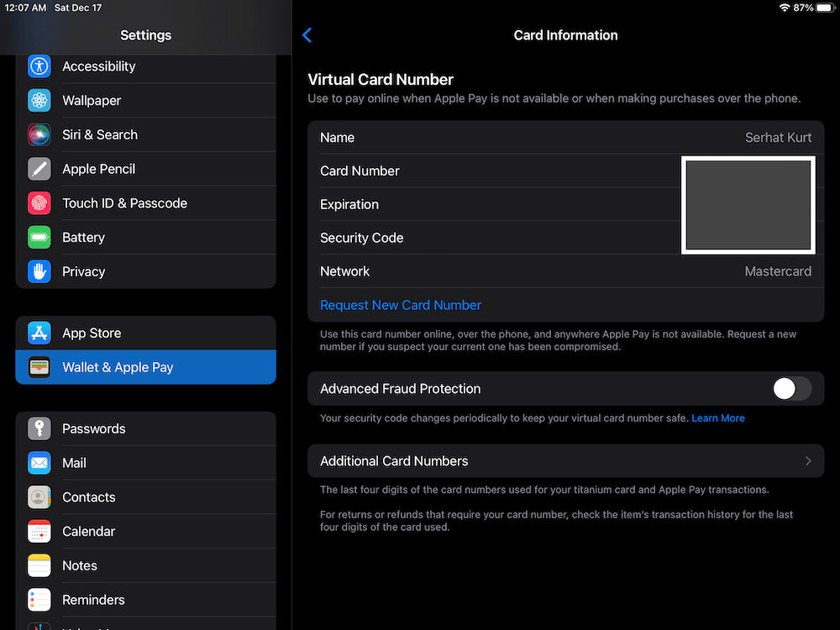This screenshot has width=840, height=630.
Task: Open Passwords settings
Action: tap(145, 428)
